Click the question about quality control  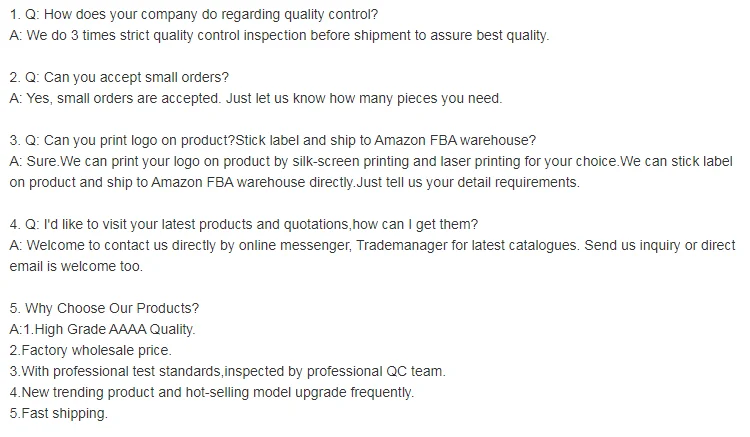coord(194,14)
